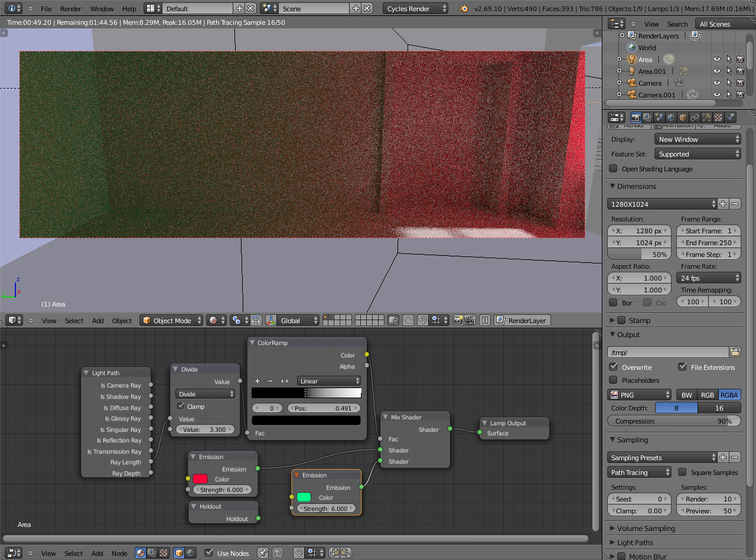The height and width of the screenshot is (560, 756).
Task: Select the Texture nodes tree type icon
Action: [163, 553]
